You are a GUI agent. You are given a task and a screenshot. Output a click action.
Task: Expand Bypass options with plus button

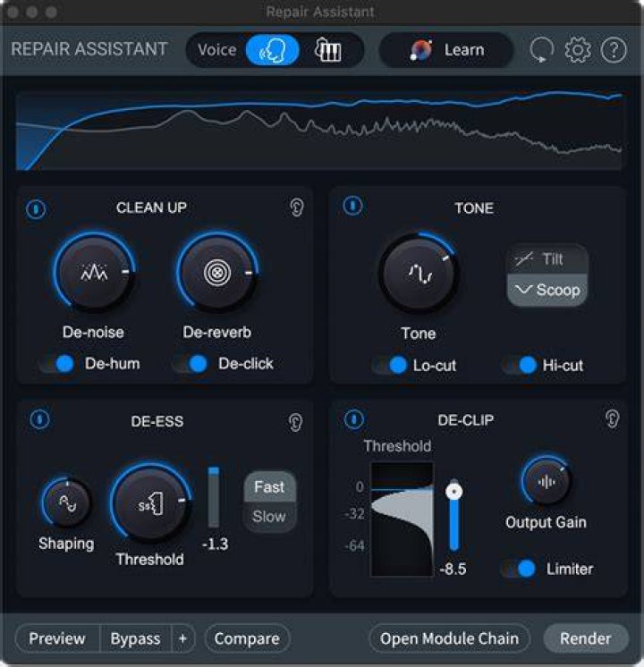(x=183, y=638)
